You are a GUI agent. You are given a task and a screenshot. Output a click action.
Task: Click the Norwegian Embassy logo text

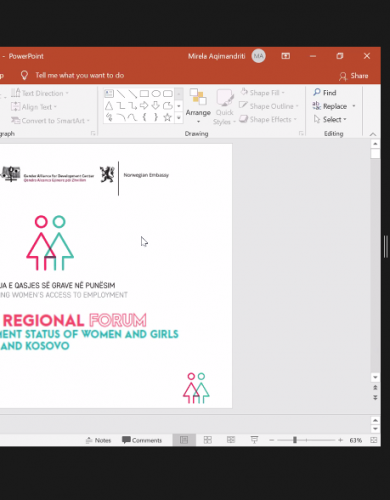tap(146, 175)
